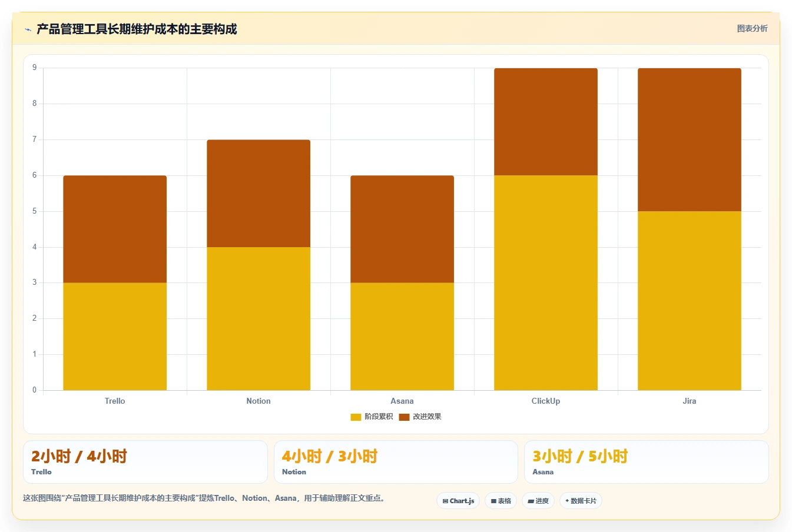Click the Jira x-axis label
Image resolution: width=792 pixels, height=532 pixels.
(x=690, y=401)
